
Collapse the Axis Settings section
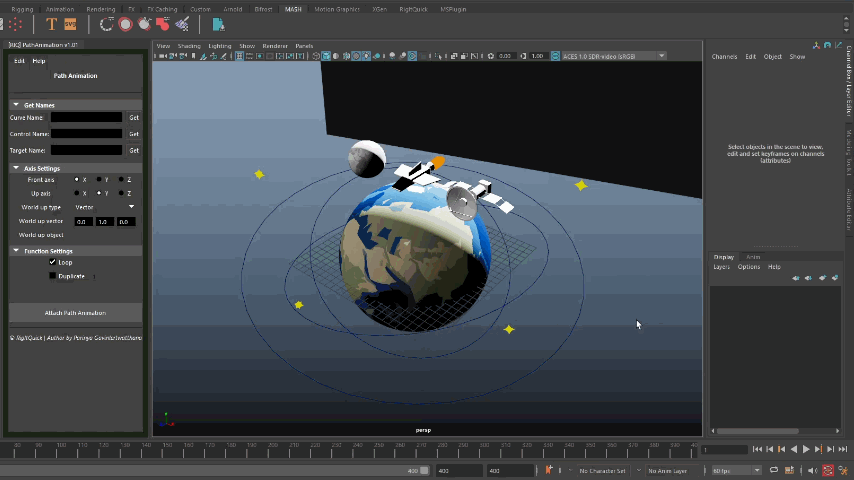(x=16, y=168)
